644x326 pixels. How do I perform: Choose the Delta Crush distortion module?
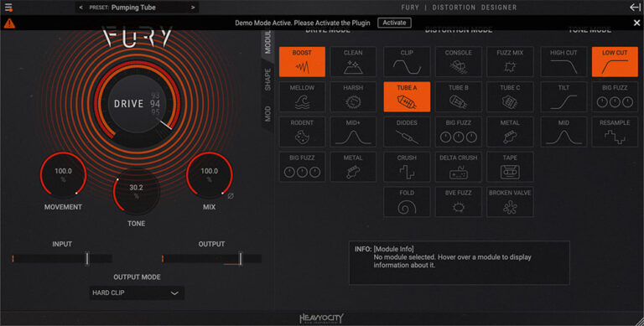[x=459, y=167]
